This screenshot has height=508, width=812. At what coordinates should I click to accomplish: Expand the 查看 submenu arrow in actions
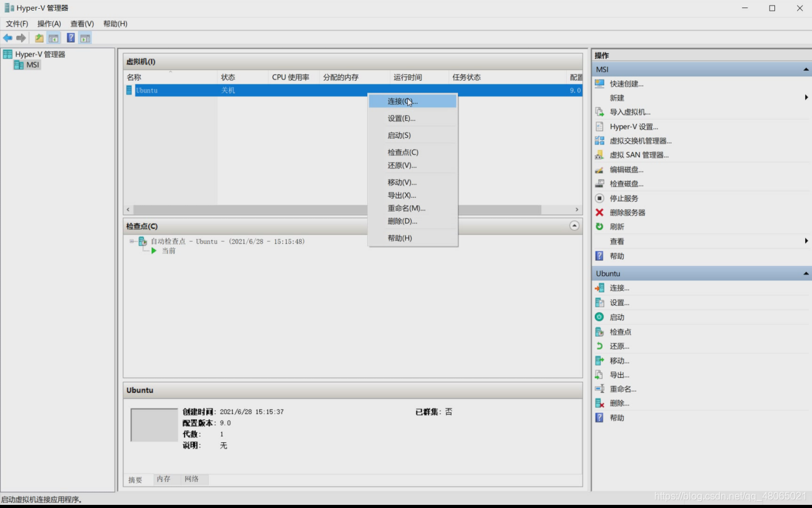point(806,241)
